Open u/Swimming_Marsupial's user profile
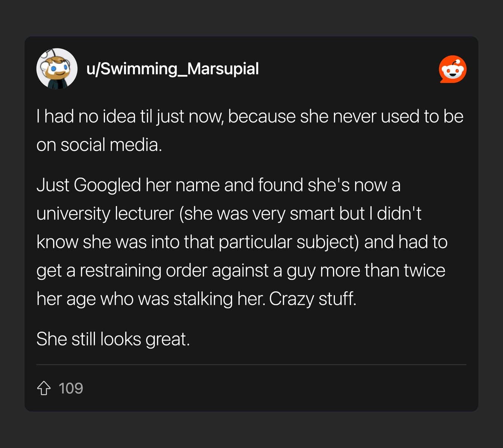Viewport: 503px width, 448px height. tap(172, 69)
